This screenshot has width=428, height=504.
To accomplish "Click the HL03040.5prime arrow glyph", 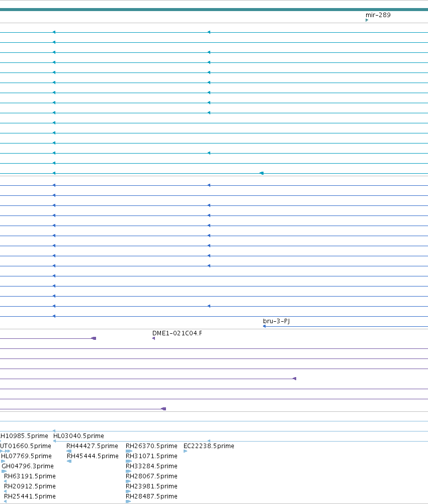I will pyautogui.click(x=55, y=441).
